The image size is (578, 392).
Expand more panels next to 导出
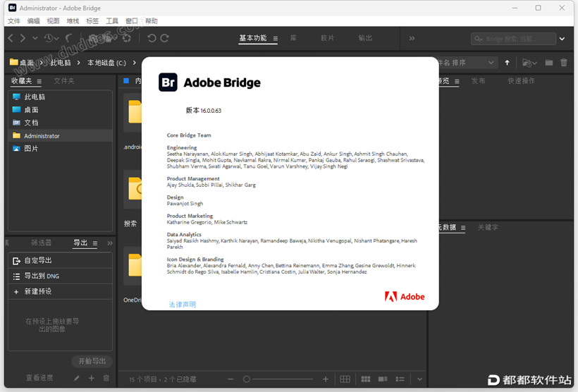coord(110,243)
